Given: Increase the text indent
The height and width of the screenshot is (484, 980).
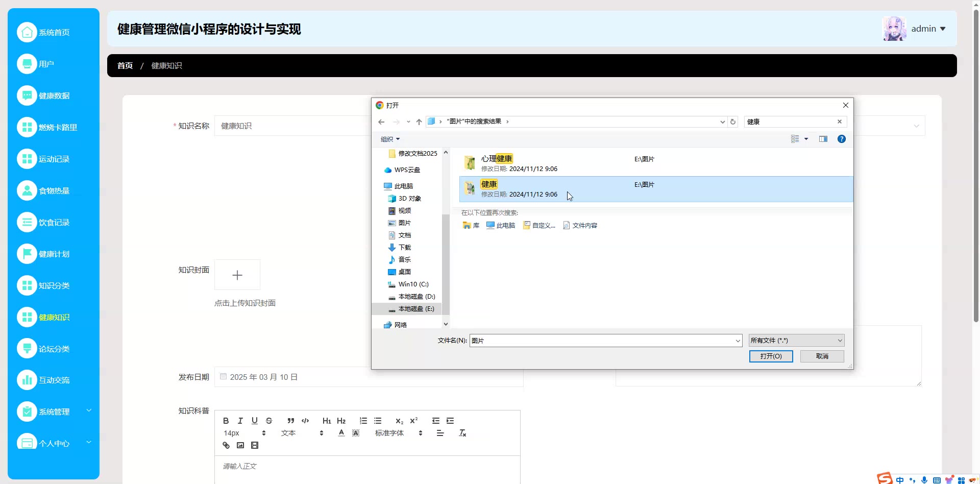Looking at the screenshot, I should point(450,421).
